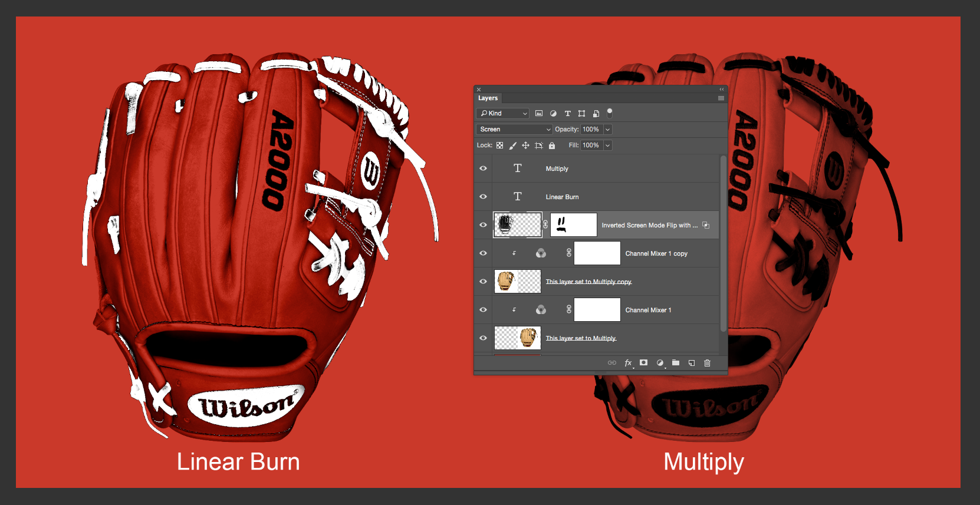This screenshot has width=980, height=505.
Task: Click the Layers panel vertical scrollbar
Action: tap(724, 245)
